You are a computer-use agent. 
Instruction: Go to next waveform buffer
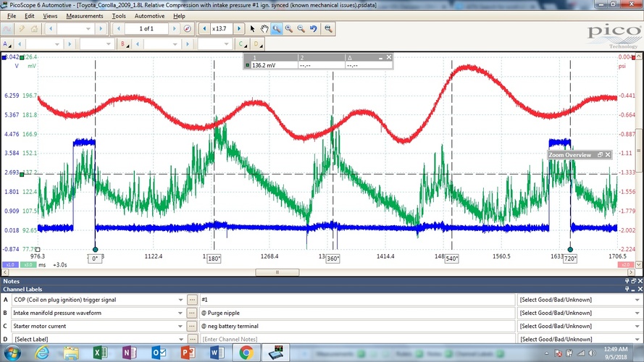174,29
